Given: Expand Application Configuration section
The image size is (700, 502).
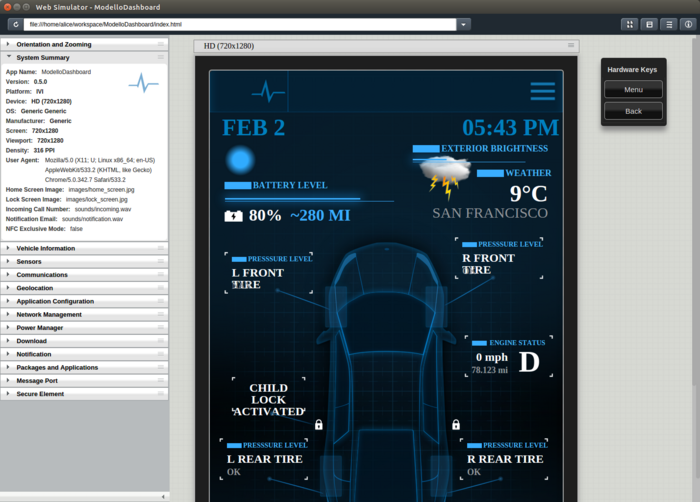Looking at the screenshot, I should (x=84, y=301).
